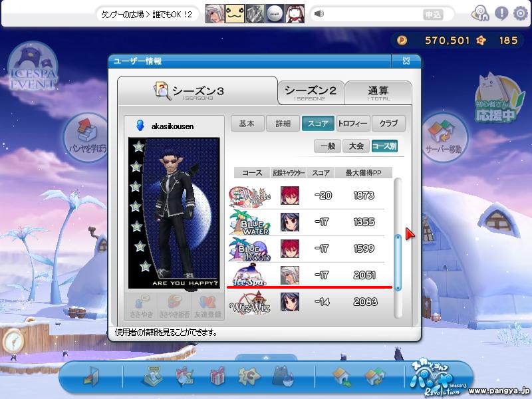
Task: Click the Pang coin currency icon
Action: (x=402, y=41)
